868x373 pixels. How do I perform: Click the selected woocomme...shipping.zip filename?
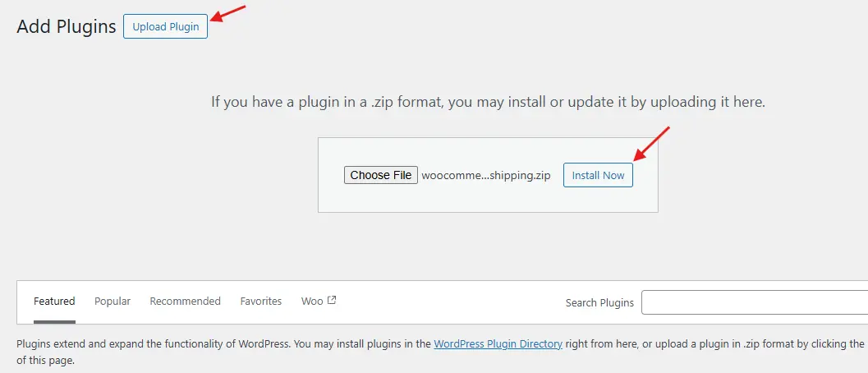tap(486, 175)
